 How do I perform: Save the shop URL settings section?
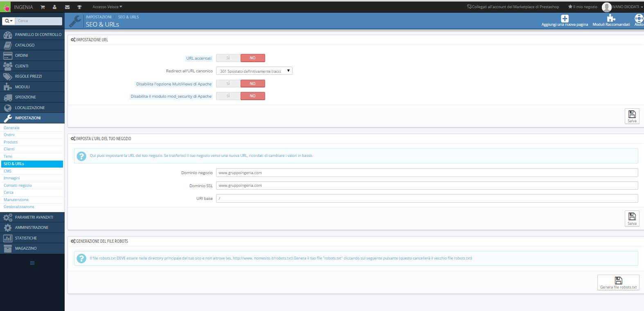pyautogui.click(x=632, y=219)
